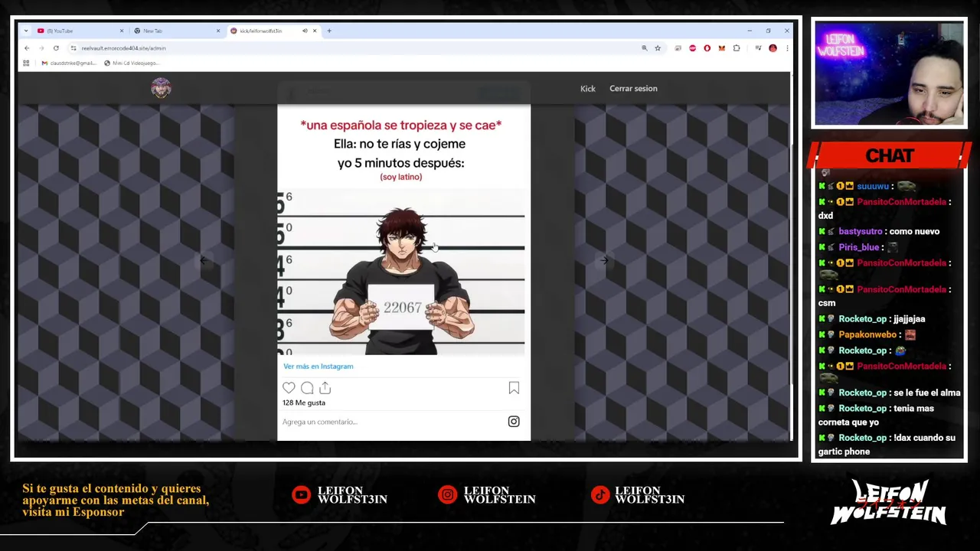Close the YouTube tab

click(121, 31)
